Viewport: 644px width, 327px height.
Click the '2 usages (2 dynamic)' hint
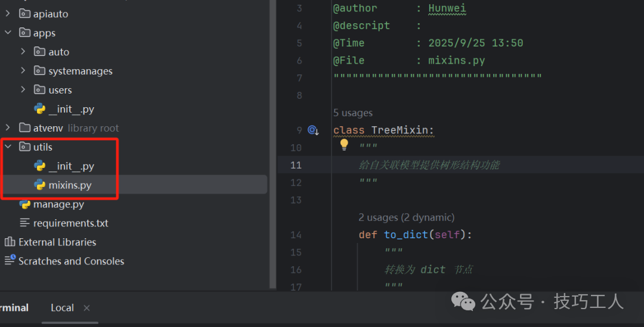[x=406, y=217]
